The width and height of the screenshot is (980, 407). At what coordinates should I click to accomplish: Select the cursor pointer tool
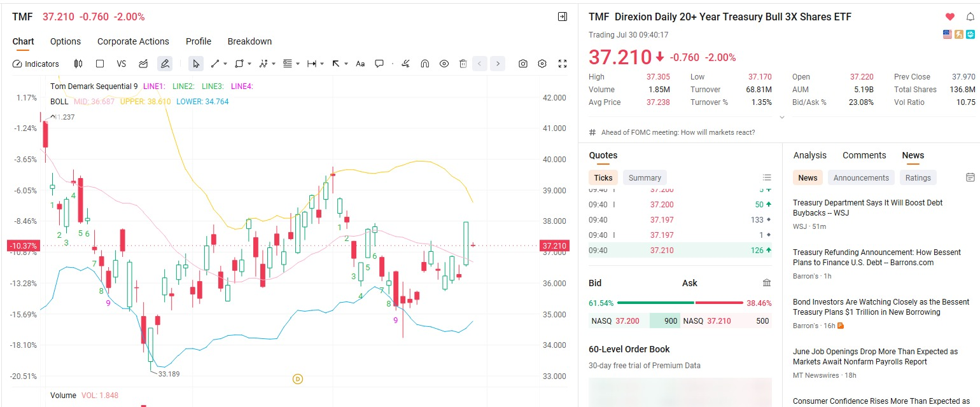(x=196, y=64)
